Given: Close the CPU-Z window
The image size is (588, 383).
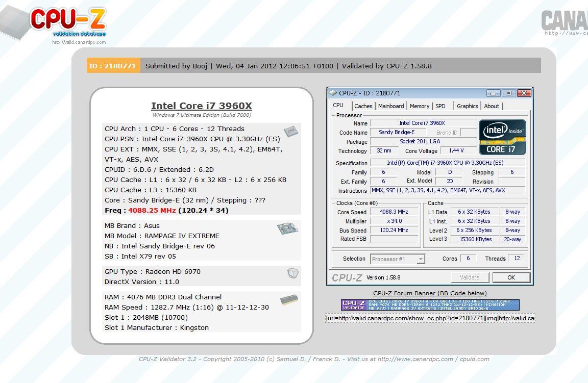Looking at the screenshot, I should [524, 93].
